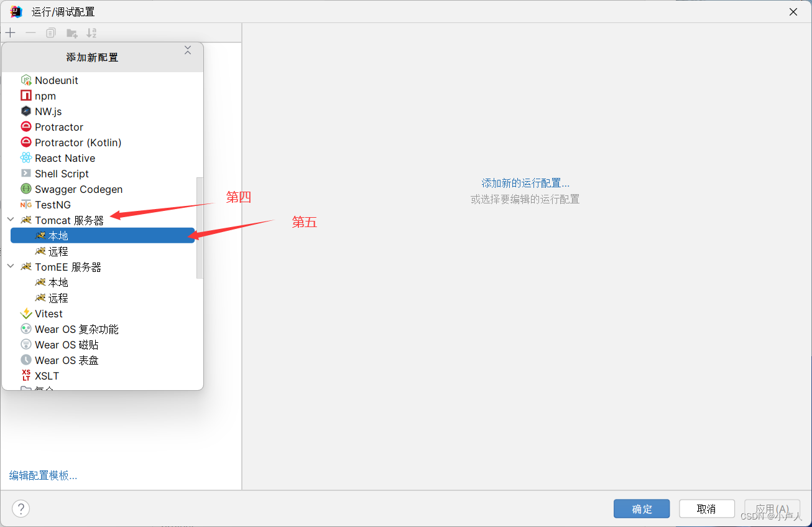
Task: Click the Protractor (Kotlin) icon
Action: click(26, 142)
